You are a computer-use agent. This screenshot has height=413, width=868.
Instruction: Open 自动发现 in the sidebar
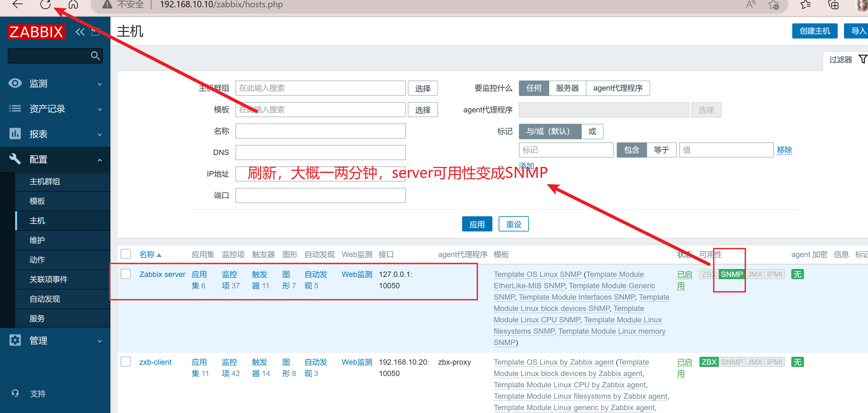(63, 299)
